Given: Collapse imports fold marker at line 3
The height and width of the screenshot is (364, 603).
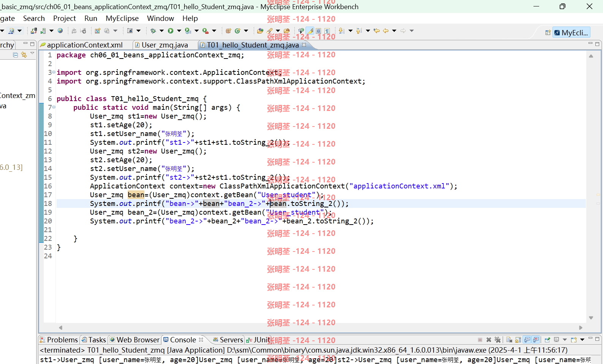Looking at the screenshot, I should pyautogui.click(x=54, y=72).
